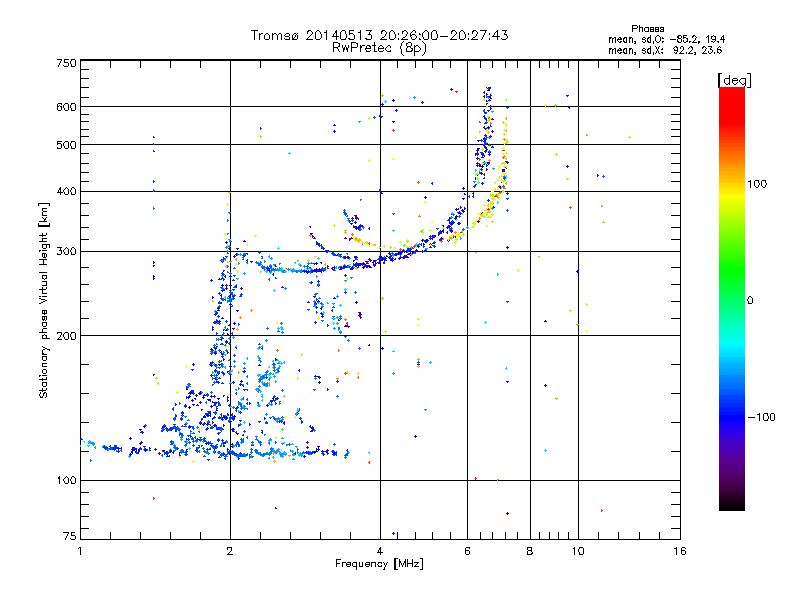
Task: Click the '1' frequency axis tick label
Action: point(80,551)
